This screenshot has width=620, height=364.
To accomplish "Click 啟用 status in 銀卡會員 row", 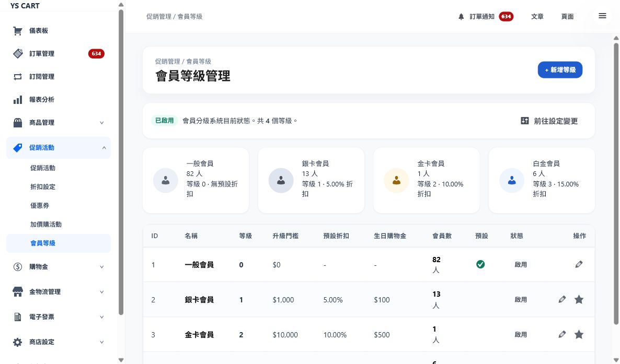I will coord(520,300).
